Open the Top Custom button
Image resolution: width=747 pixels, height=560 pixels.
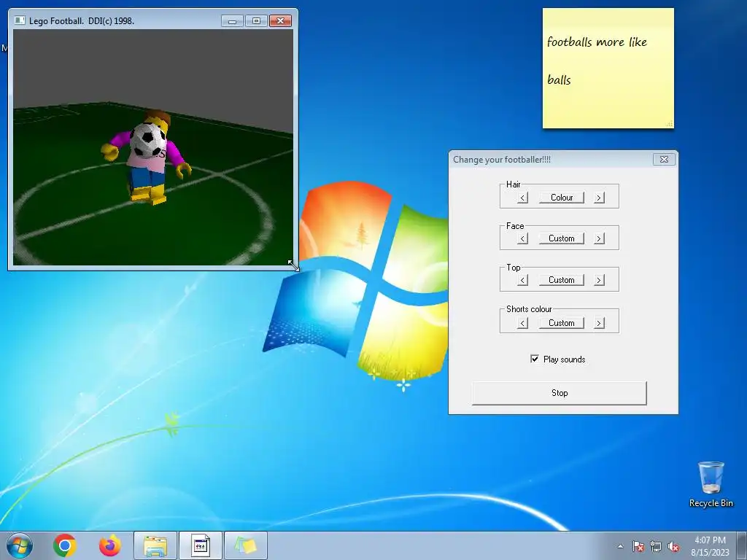562,280
